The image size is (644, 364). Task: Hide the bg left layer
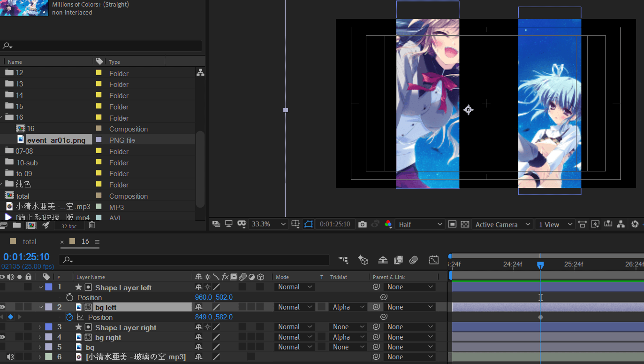click(x=3, y=307)
